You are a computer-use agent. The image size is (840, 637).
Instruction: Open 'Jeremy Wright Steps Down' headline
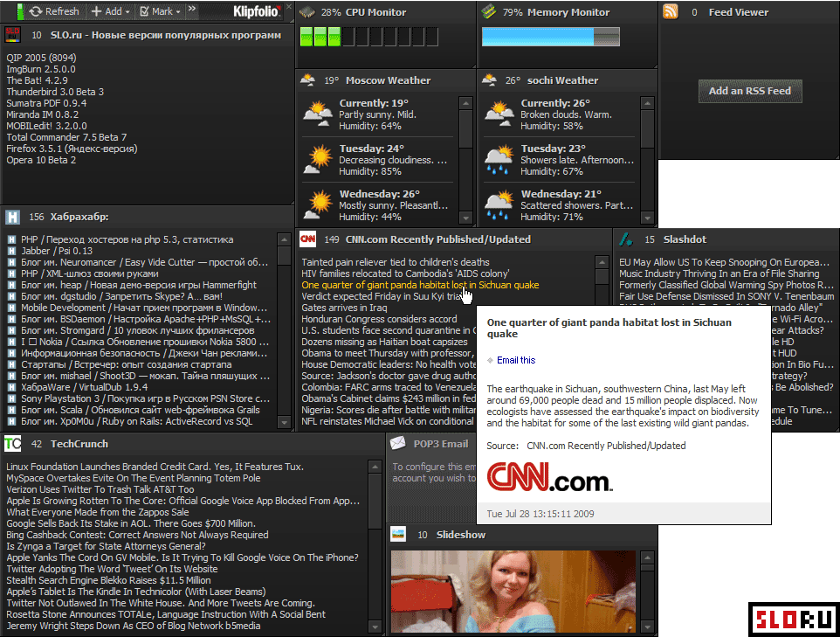(134, 626)
